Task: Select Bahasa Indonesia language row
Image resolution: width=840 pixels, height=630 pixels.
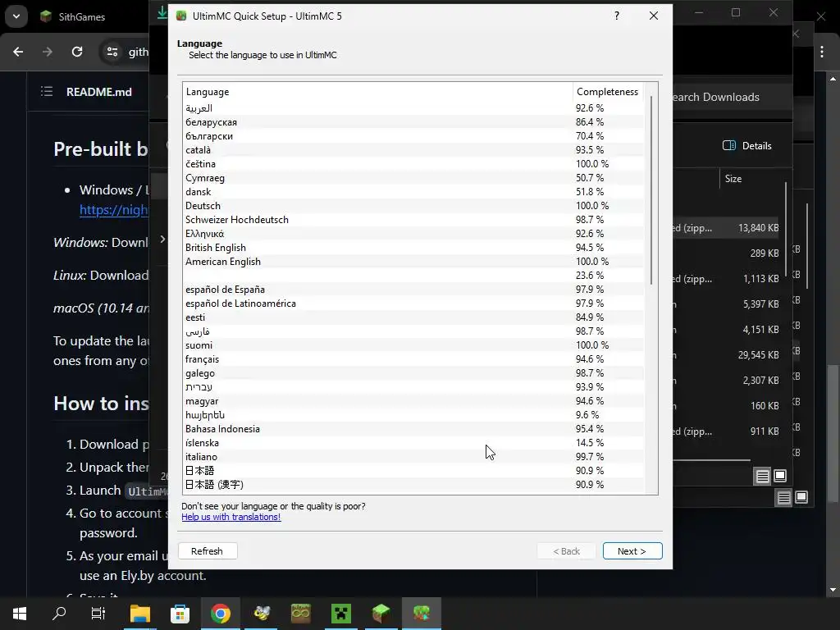Action: click(x=413, y=428)
